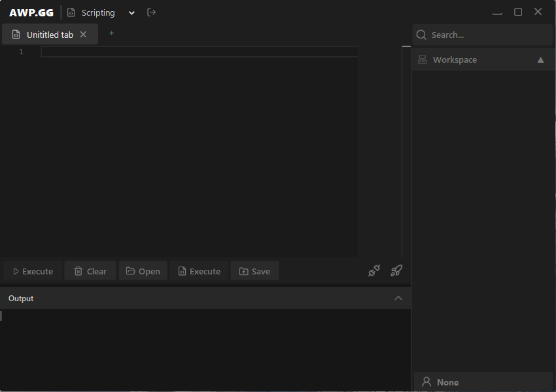This screenshot has width=556, height=392.
Task: Click the AWP.GG logo
Action: (x=31, y=12)
